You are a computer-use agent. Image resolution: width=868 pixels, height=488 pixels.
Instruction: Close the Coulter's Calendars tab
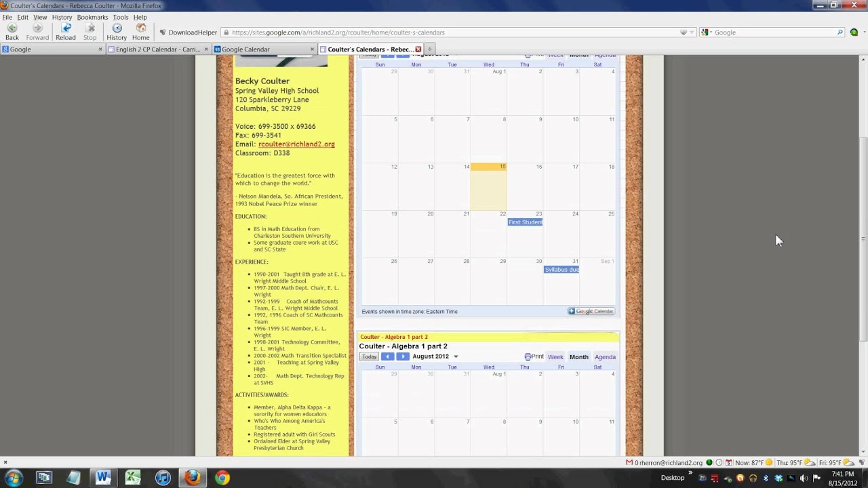(x=418, y=49)
